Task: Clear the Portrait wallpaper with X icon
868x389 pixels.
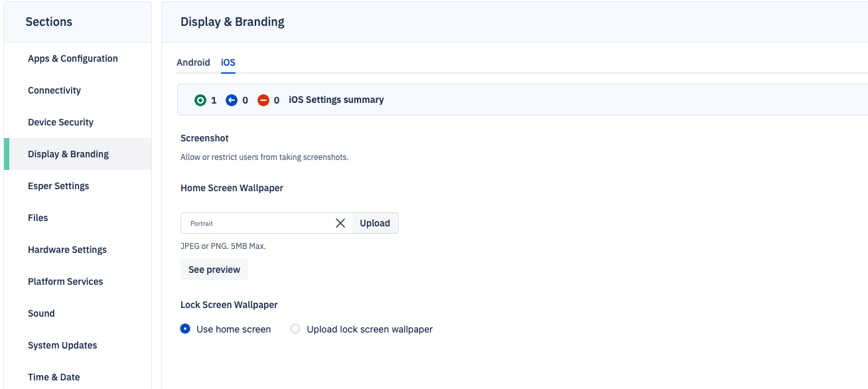Action: [340, 223]
